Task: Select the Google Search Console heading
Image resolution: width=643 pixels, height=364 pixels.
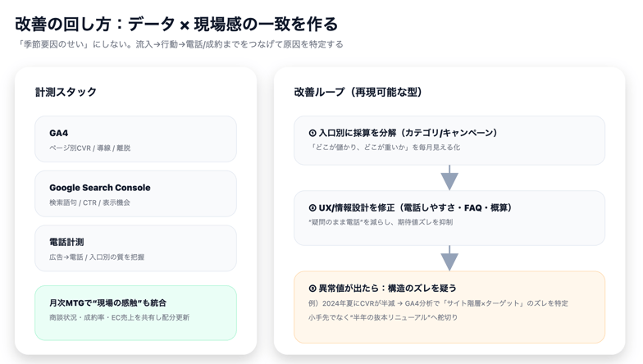Action: coord(99,188)
